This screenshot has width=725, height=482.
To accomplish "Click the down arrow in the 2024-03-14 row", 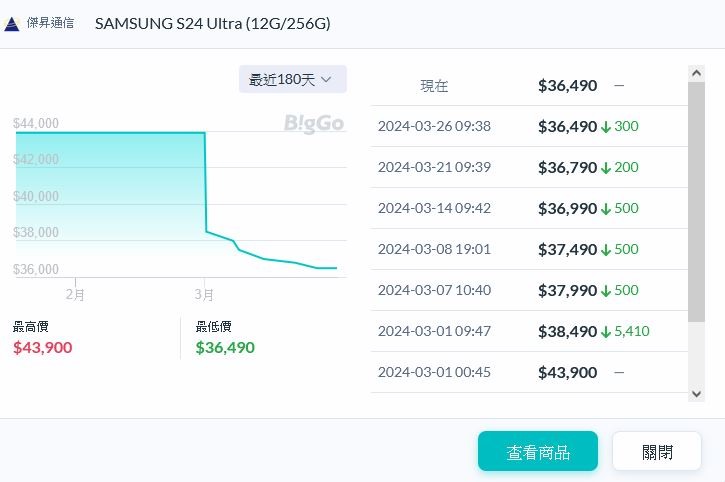I will (x=606, y=209).
